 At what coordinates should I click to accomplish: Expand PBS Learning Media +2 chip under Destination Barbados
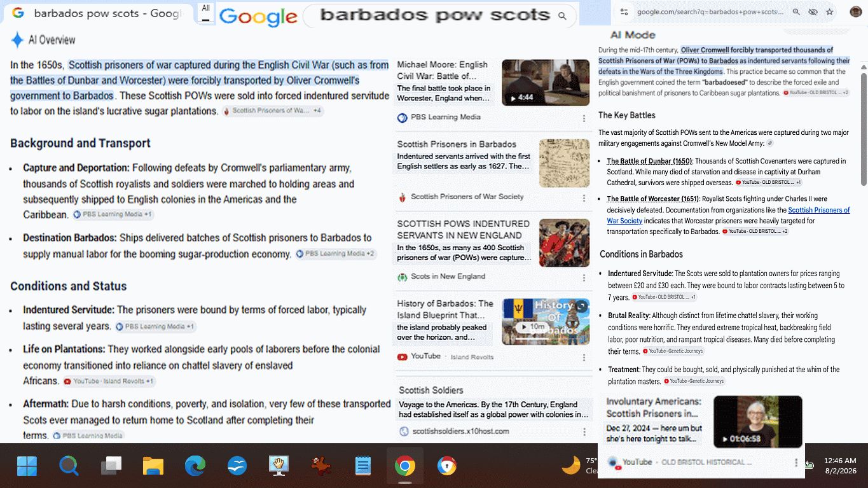click(336, 254)
